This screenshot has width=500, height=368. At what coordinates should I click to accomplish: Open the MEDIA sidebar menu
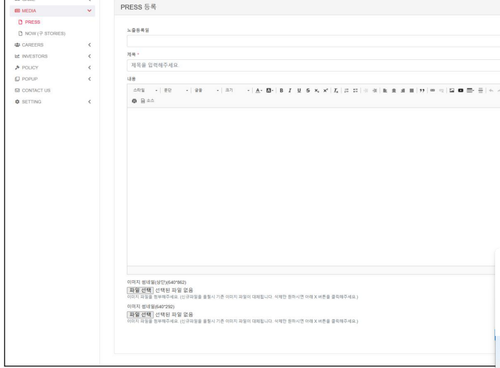pyautogui.click(x=52, y=11)
